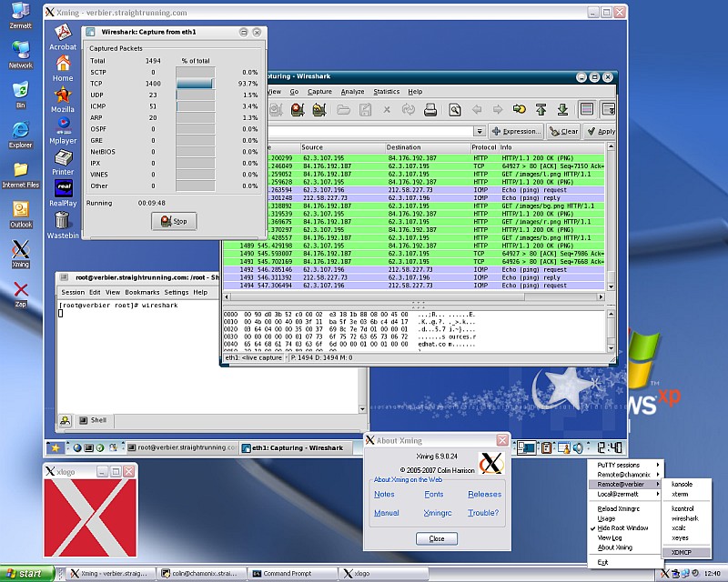Click the new shell session icon in Konsole
728x582 pixels.
[x=66, y=420]
